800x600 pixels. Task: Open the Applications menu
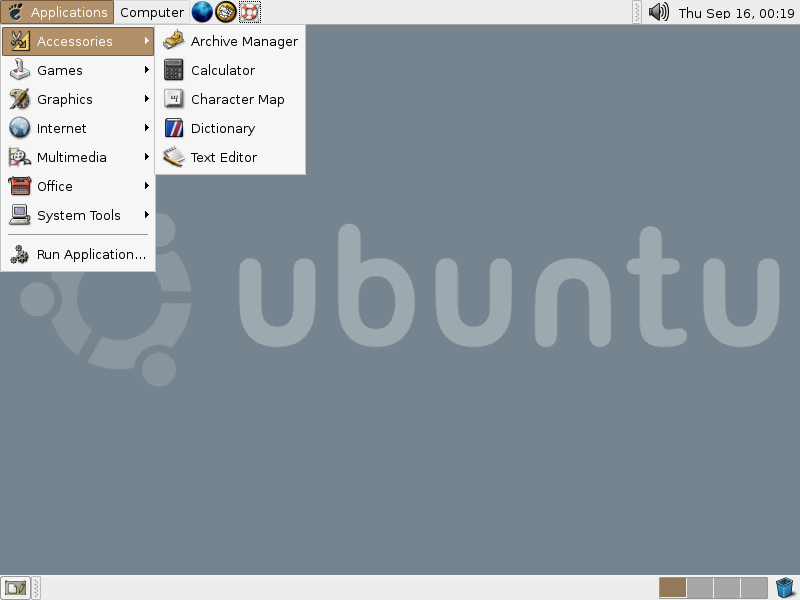point(57,12)
